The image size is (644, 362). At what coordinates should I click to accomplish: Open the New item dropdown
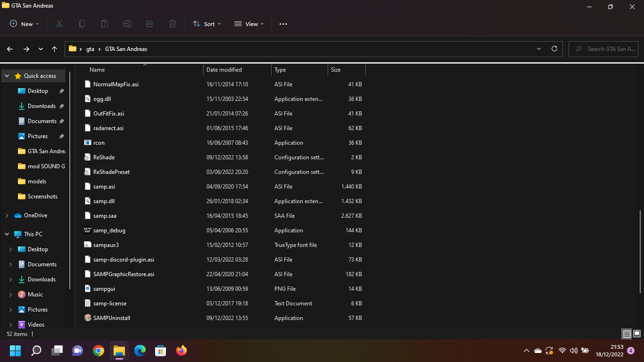pos(24,24)
